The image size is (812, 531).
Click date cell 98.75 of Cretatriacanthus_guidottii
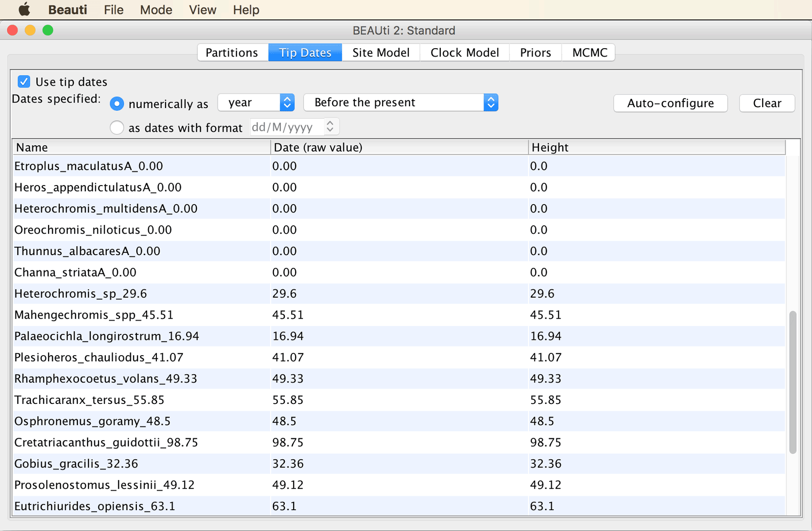coord(399,442)
